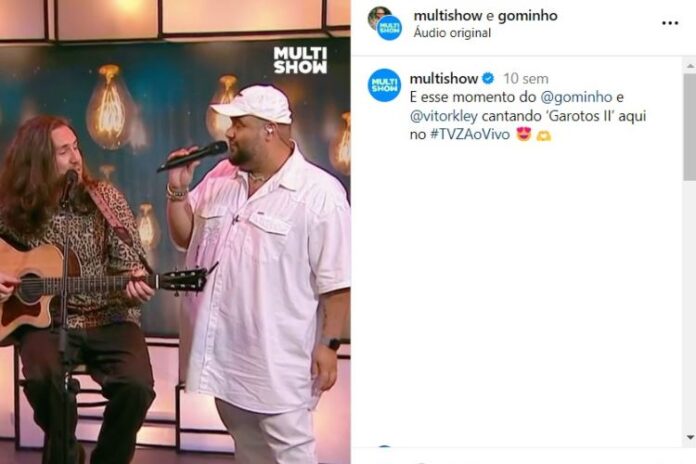Click the multishow username in the caption
The width and height of the screenshot is (696, 464).
coord(443,79)
